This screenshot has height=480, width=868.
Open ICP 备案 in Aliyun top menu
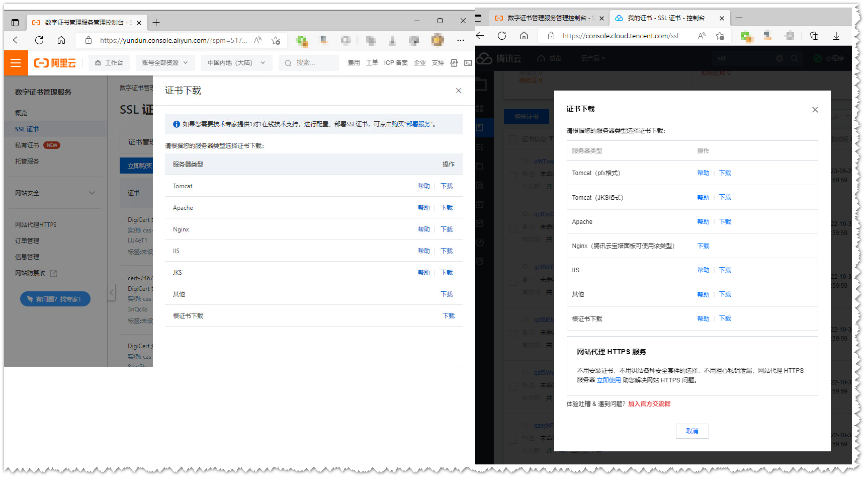[x=396, y=63]
